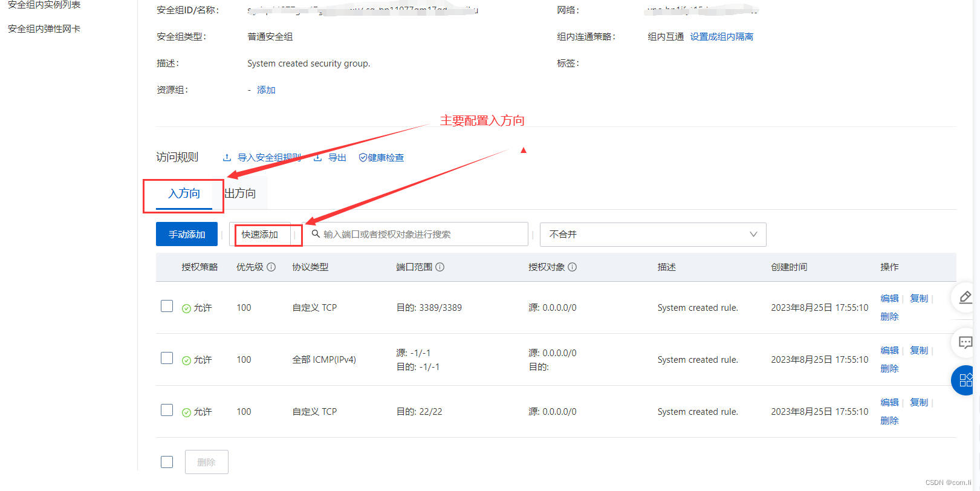
Task: Click 'System created security group.' description text
Action: pos(308,63)
